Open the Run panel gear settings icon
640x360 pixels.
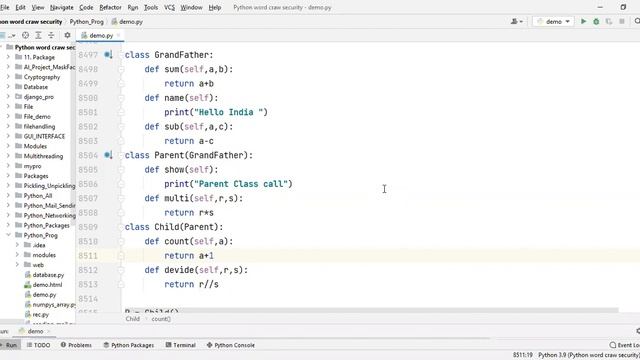pyautogui.click(x=638, y=331)
